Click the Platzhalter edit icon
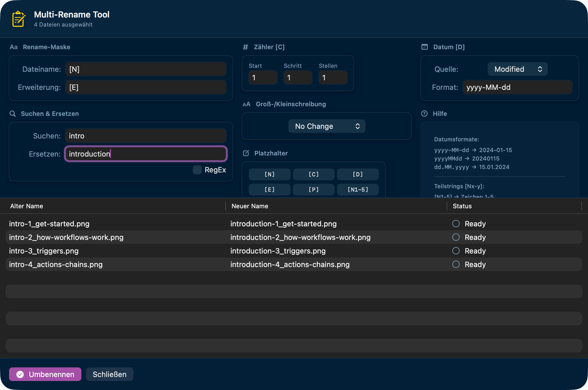This screenshot has width=588, height=390. (x=246, y=153)
